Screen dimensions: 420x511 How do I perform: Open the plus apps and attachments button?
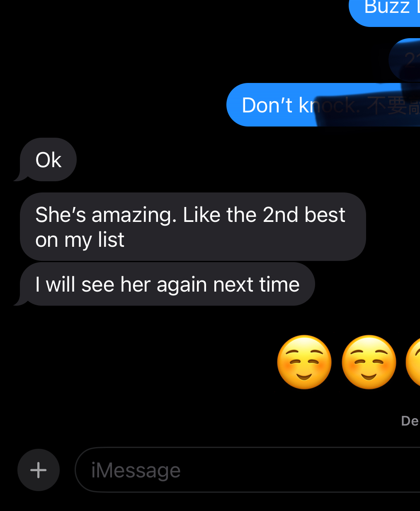coord(39,470)
